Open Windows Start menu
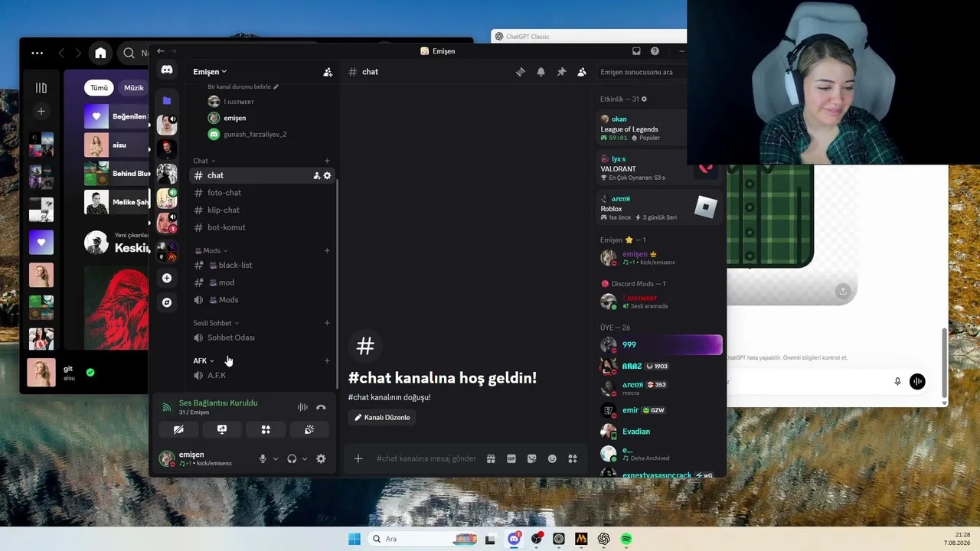Viewport: 980px width, 551px height. tap(354, 539)
